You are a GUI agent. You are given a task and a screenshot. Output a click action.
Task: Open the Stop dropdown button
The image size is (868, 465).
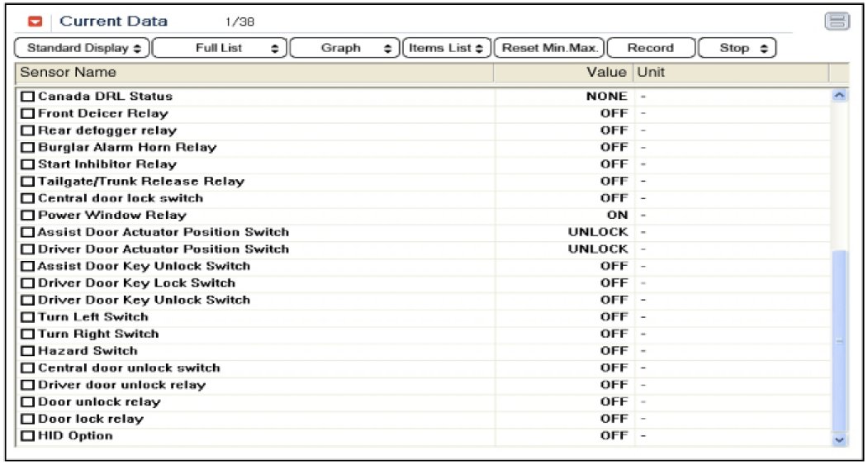click(738, 48)
